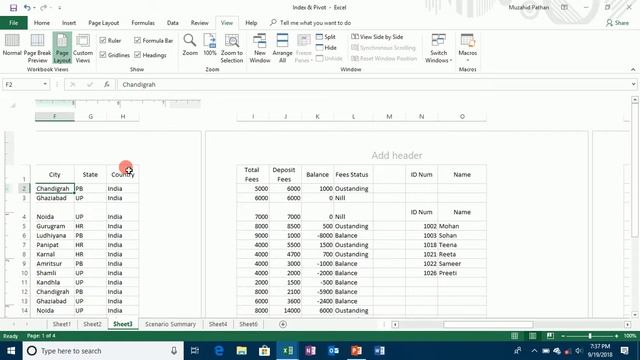Undo the last action
This screenshot has height=360, width=640.
point(27,7)
